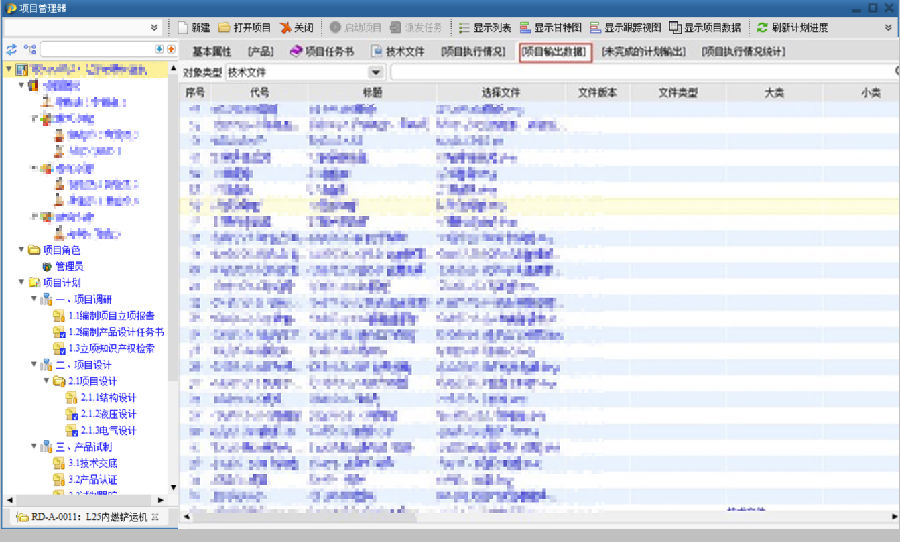
Task: Open the main toolbar overflow chevron
Action: click(x=888, y=28)
